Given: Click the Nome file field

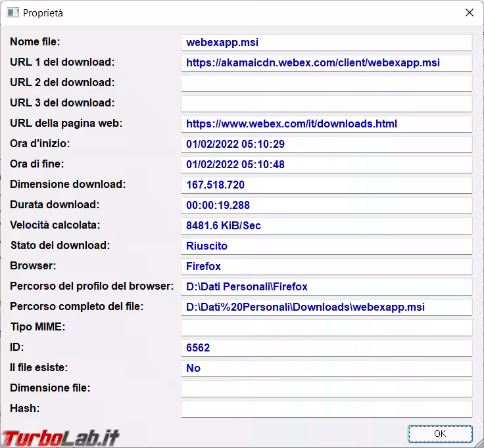Looking at the screenshot, I should click(x=326, y=43).
